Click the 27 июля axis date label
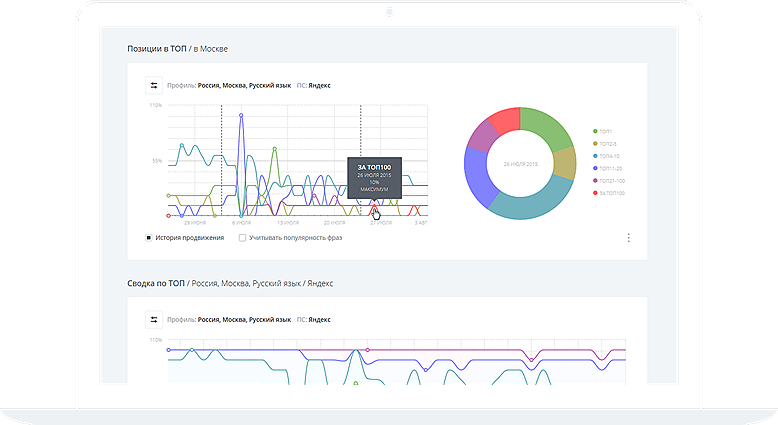This screenshot has height=425, width=778. (381, 223)
